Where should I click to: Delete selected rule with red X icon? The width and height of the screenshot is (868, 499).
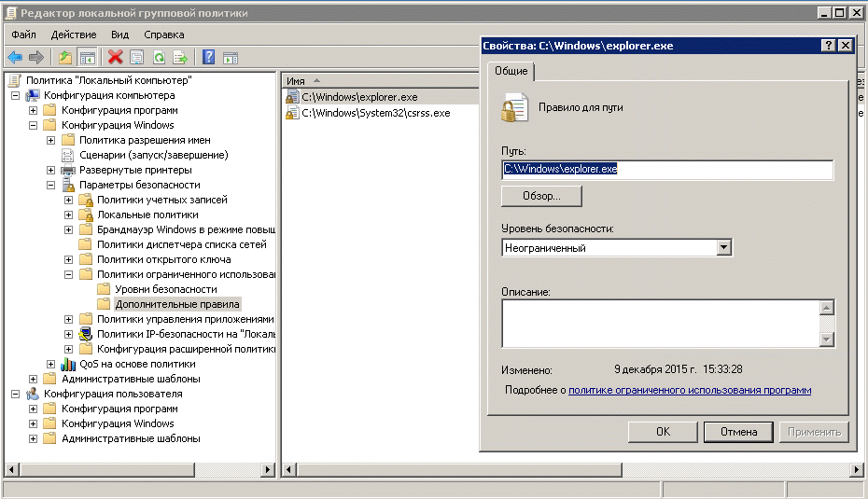[x=115, y=57]
